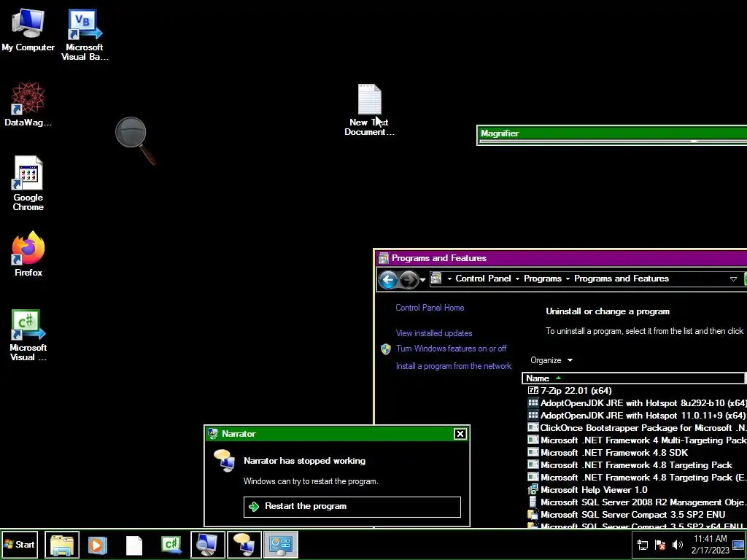Open Visual C# from the taskbar
Screen dimensions: 747x560
click(171, 545)
